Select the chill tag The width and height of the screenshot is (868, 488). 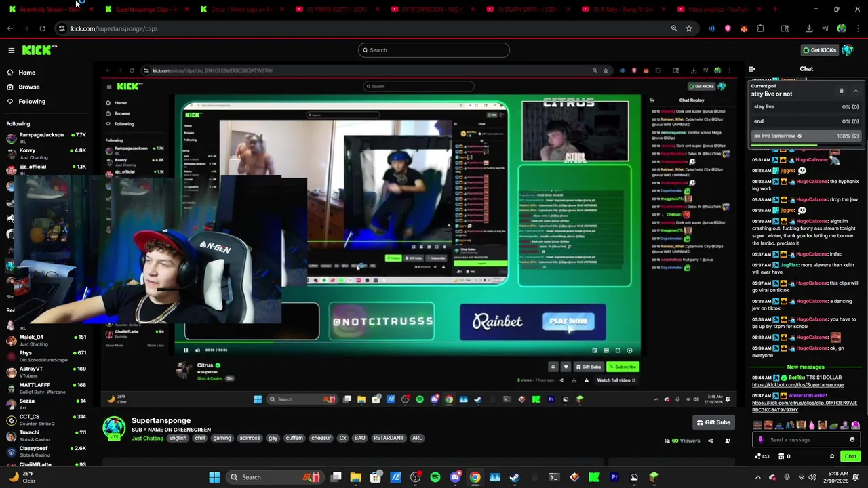pyautogui.click(x=199, y=439)
